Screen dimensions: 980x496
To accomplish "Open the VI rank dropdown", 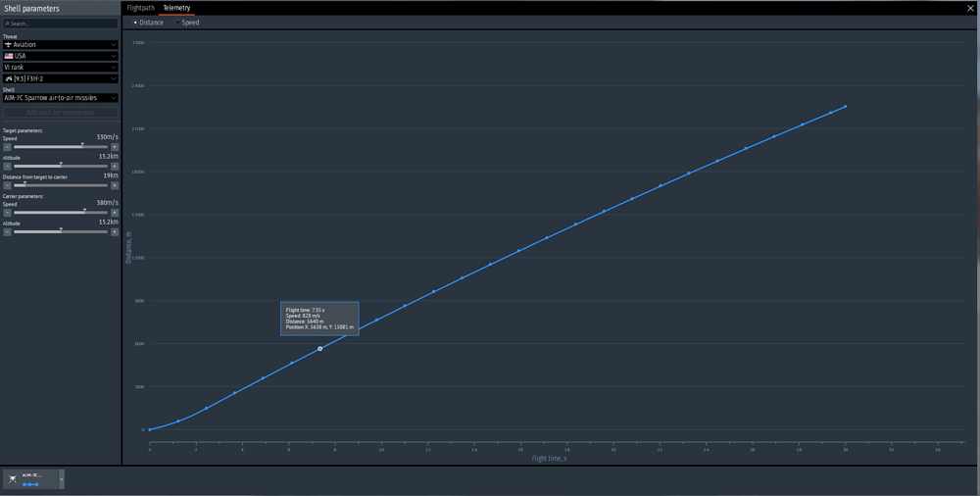I will tap(60, 67).
